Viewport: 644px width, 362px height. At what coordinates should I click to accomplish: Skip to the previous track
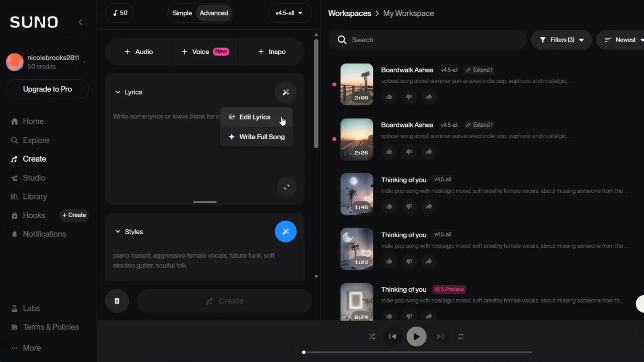393,337
